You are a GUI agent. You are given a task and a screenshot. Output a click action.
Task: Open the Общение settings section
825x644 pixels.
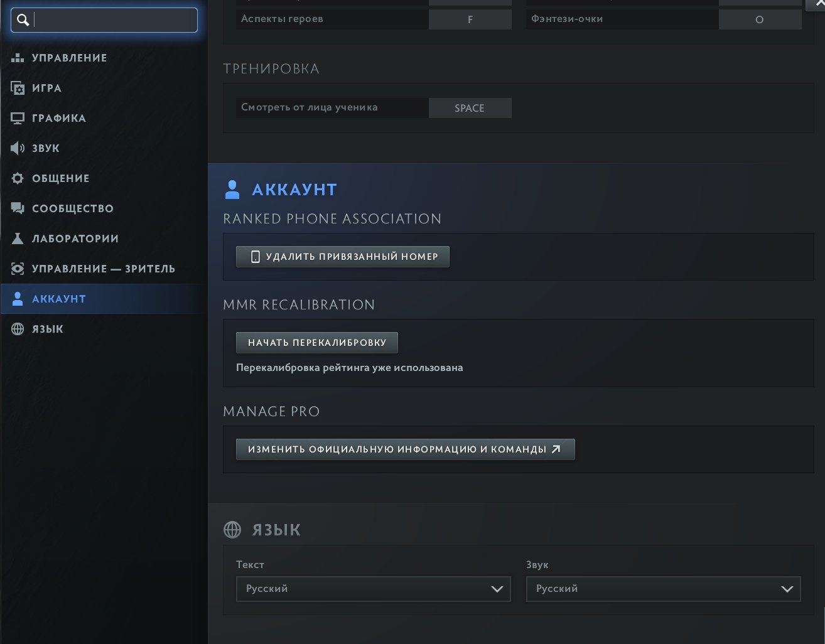pos(60,178)
